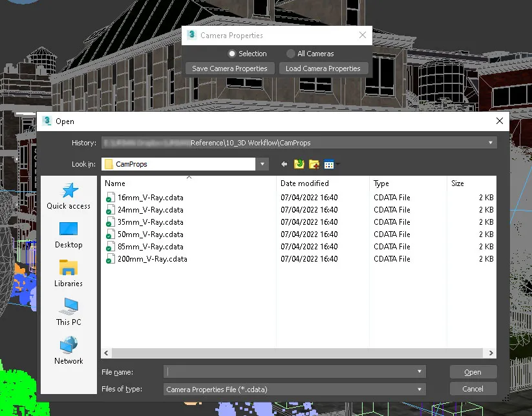
Task: Click the horizontal scrollbar left arrow
Action: click(106, 353)
